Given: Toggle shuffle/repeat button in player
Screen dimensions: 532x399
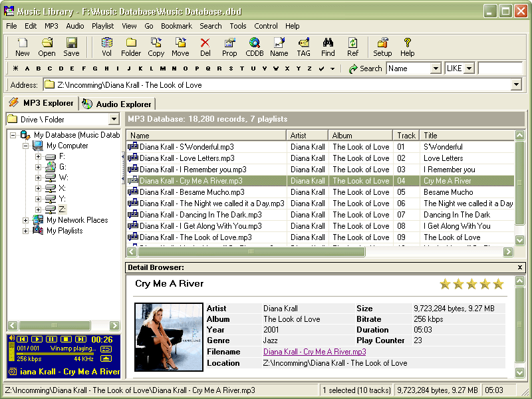Looking at the screenshot, I should click(x=106, y=349).
